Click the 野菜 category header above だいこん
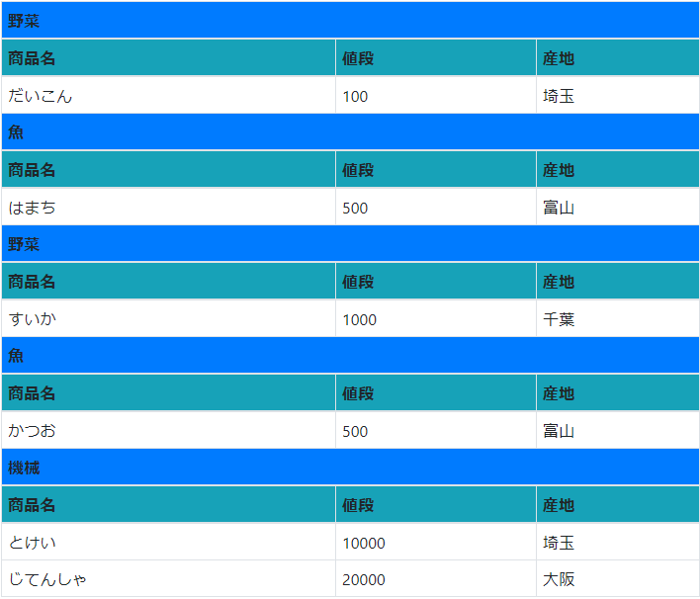The height and width of the screenshot is (599, 700). tap(350, 20)
